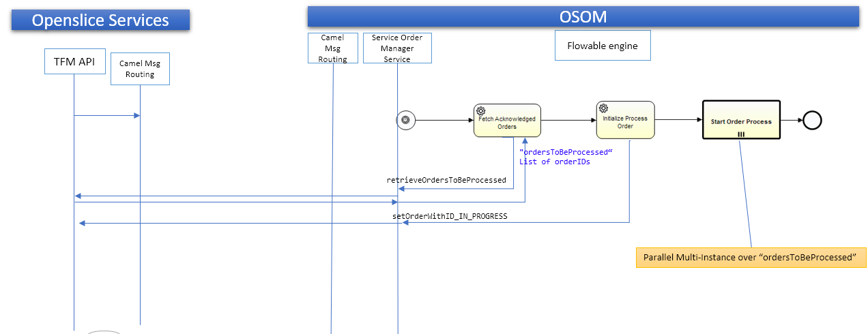The width and height of the screenshot is (868, 334).
Task: Click the end event circle
Action: tap(812, 121)
